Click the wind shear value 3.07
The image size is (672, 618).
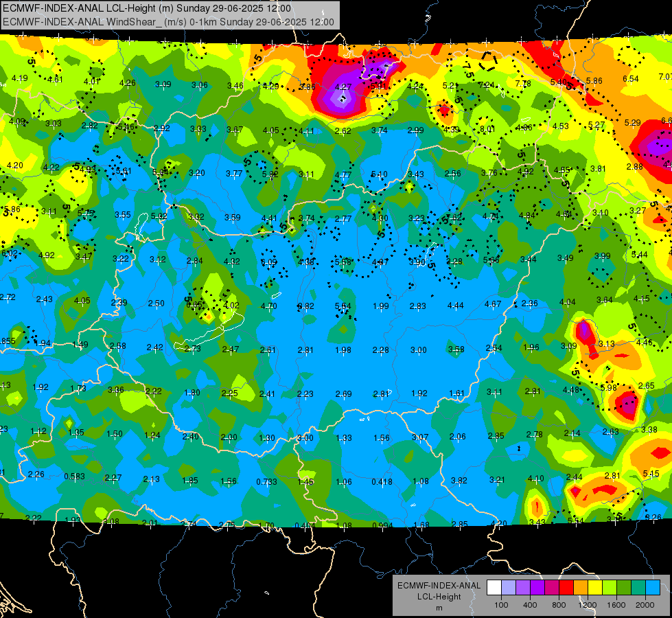420,437
